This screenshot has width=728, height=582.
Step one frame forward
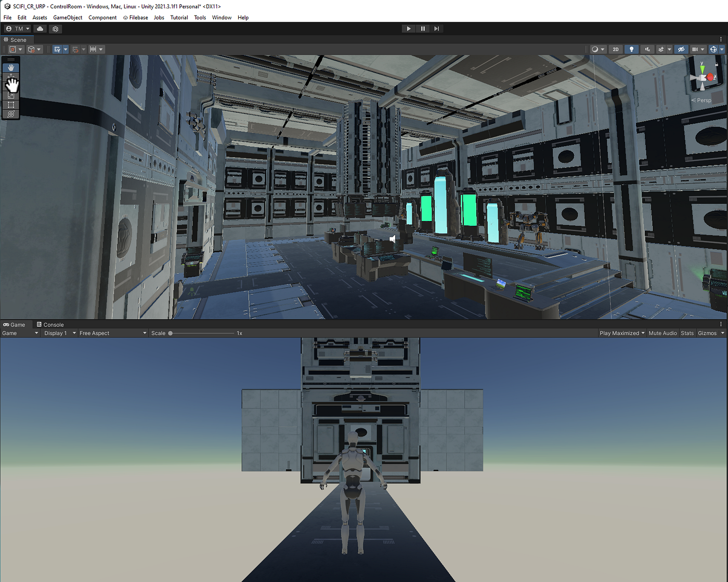pos(437,29)
